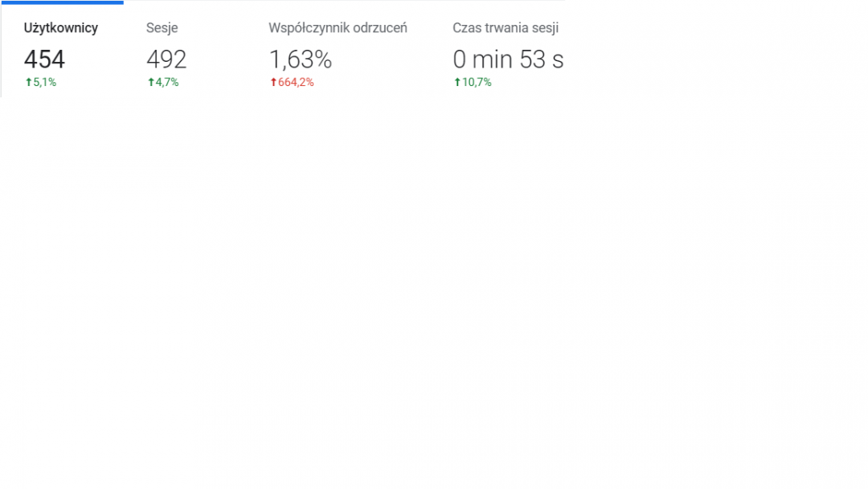Click the 0 min 53 s duration value

[x=508, y=60]
